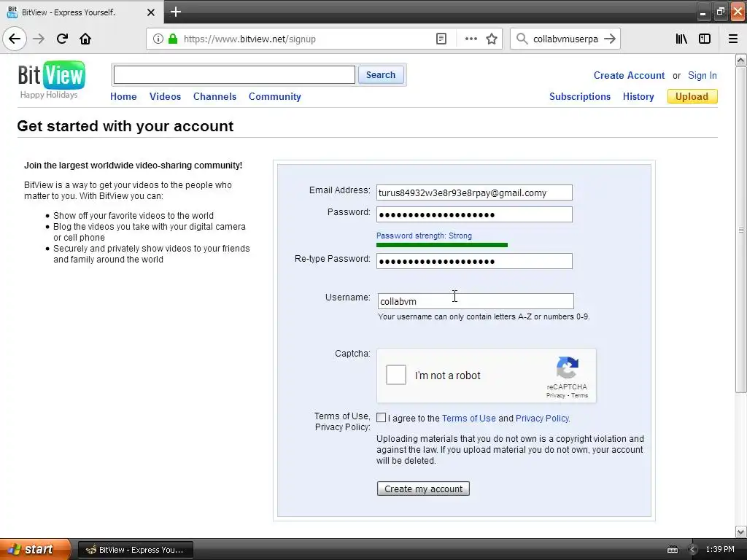
Task: Click Create Account link
Action: pos(629,75)
